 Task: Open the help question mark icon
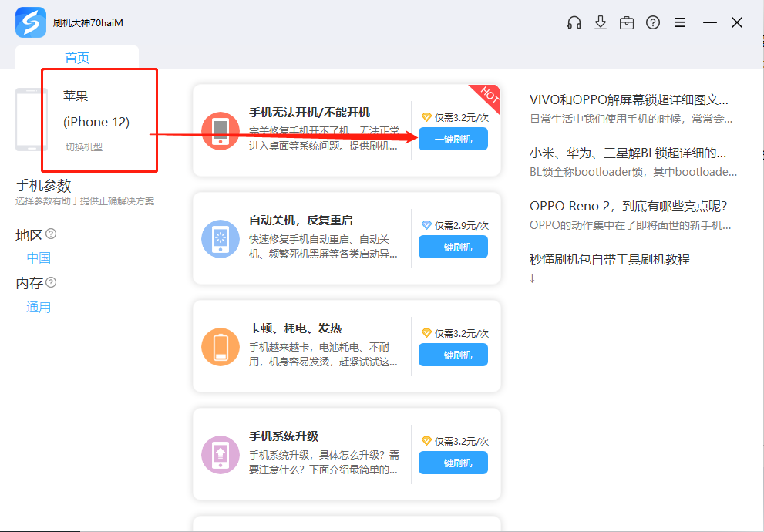pos(653,22)
